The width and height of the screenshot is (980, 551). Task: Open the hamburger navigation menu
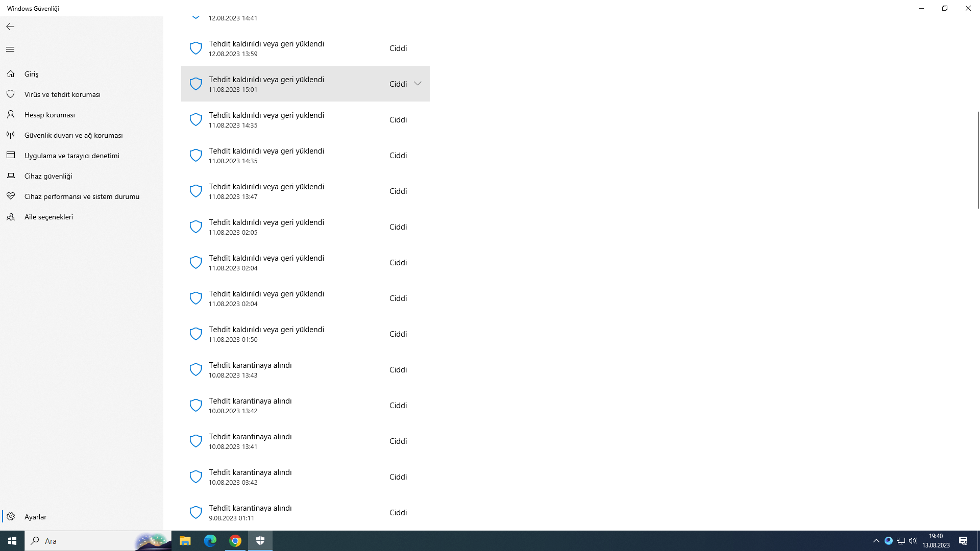tap(10, 49)
